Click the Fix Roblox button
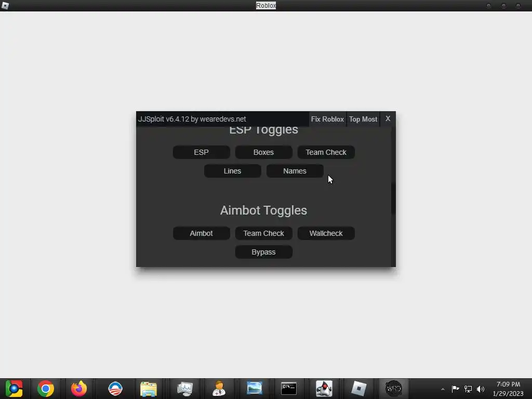 click(327, 119)
